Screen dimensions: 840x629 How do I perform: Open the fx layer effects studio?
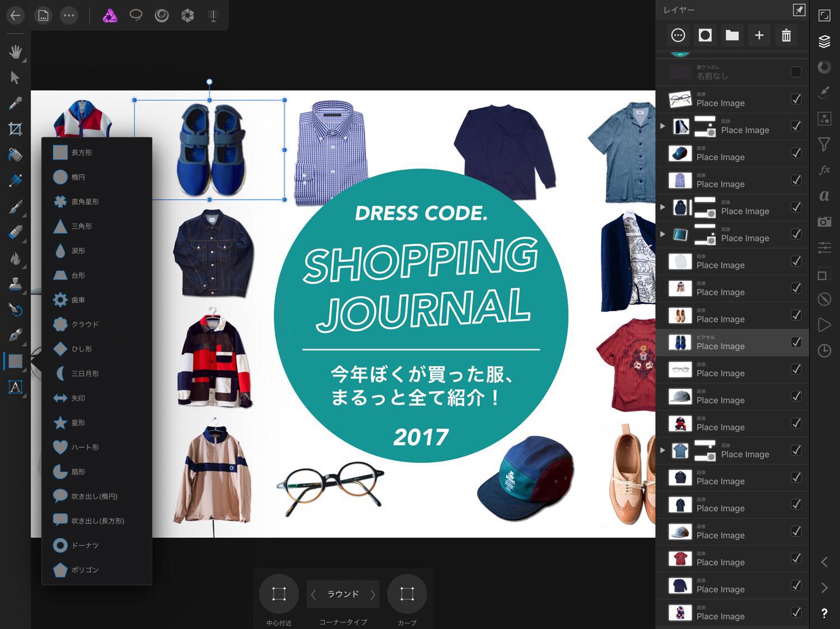point(824,170)
